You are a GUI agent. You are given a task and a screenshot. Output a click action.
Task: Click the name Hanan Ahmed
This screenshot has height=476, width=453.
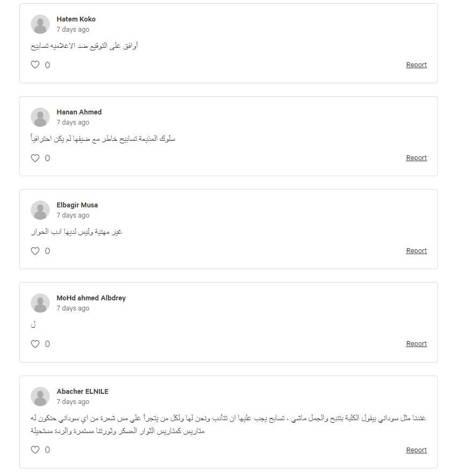79,112
